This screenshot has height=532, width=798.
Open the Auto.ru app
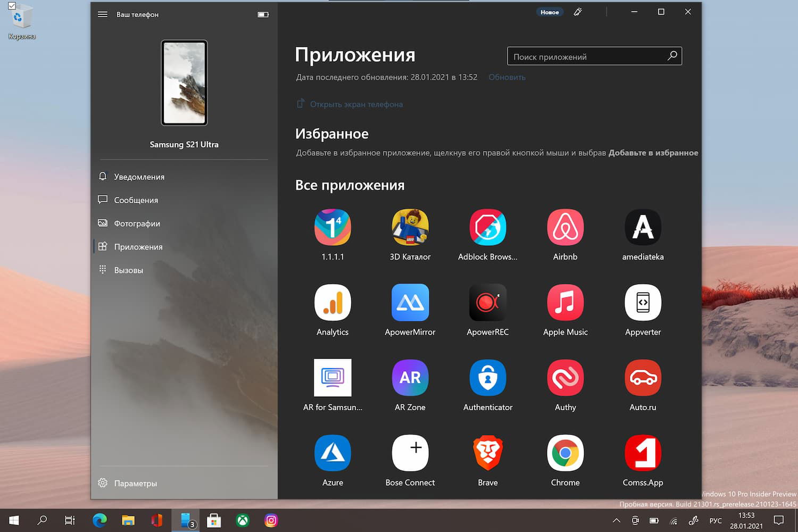[642, 378]
